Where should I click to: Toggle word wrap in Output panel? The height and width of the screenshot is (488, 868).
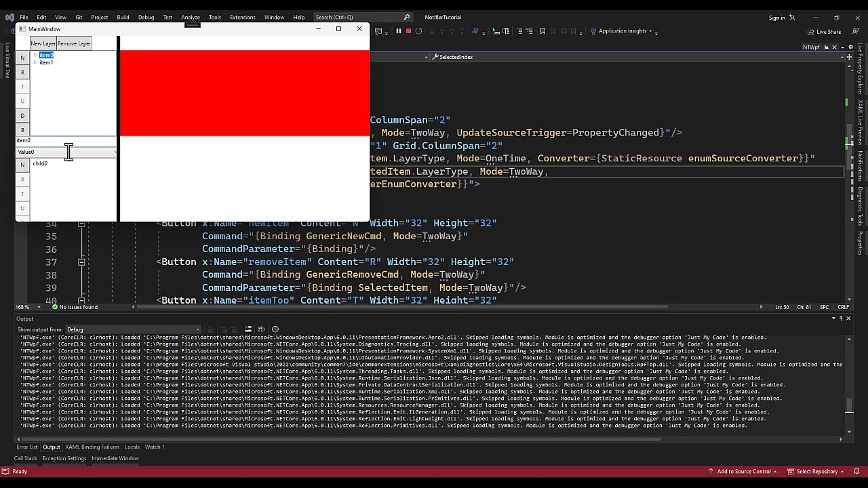click(x=263, y=329)
